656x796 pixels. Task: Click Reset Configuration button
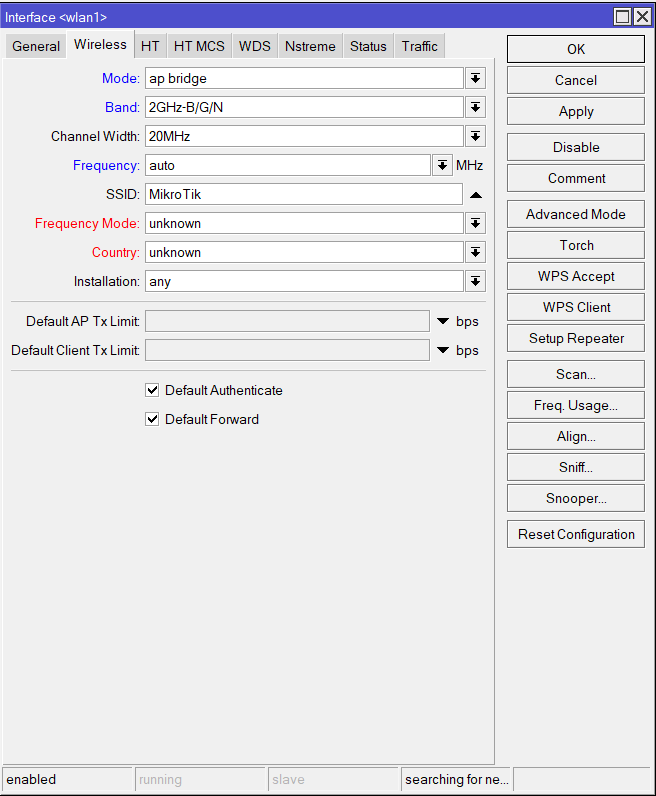pos(576,534)
